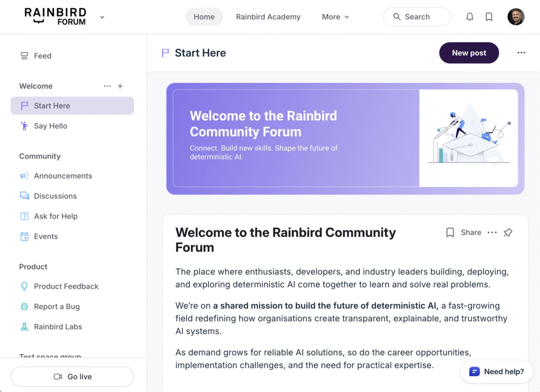Open the notifications bell icon

coord(470,17)
